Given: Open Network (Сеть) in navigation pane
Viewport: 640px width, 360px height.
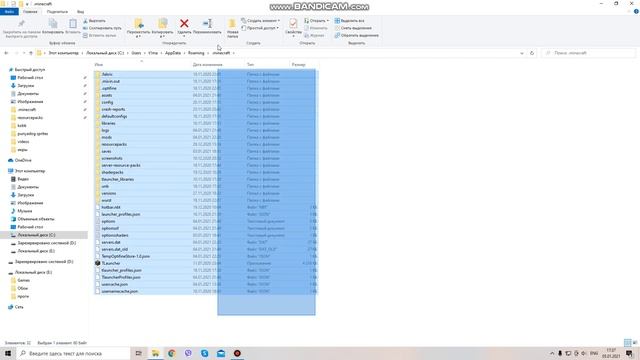Looking at the screenshot, I should click(x=16, y=307).
